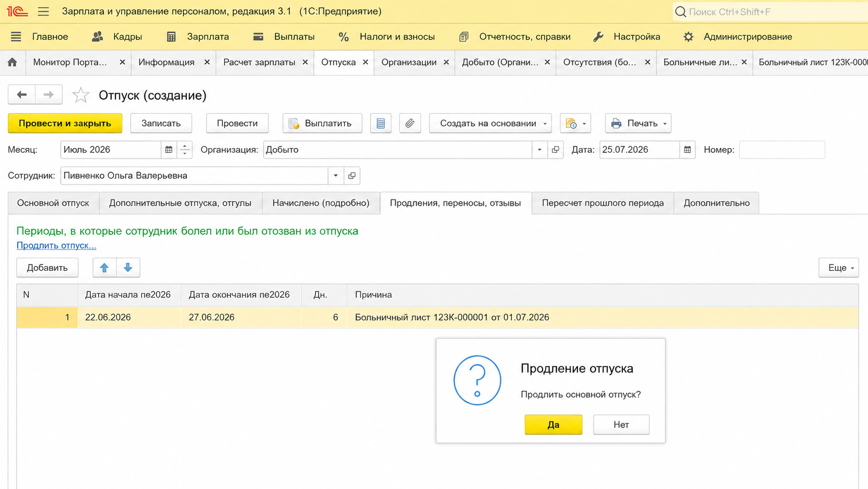Open the selected organization card icon
This screenshot has width=868, height=489.
[x=555, y=150]
